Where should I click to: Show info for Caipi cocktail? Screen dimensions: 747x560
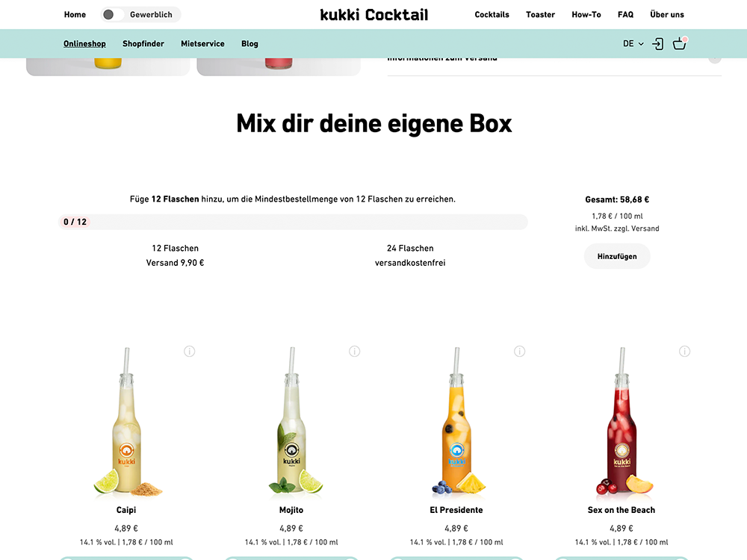click(190, 352)
